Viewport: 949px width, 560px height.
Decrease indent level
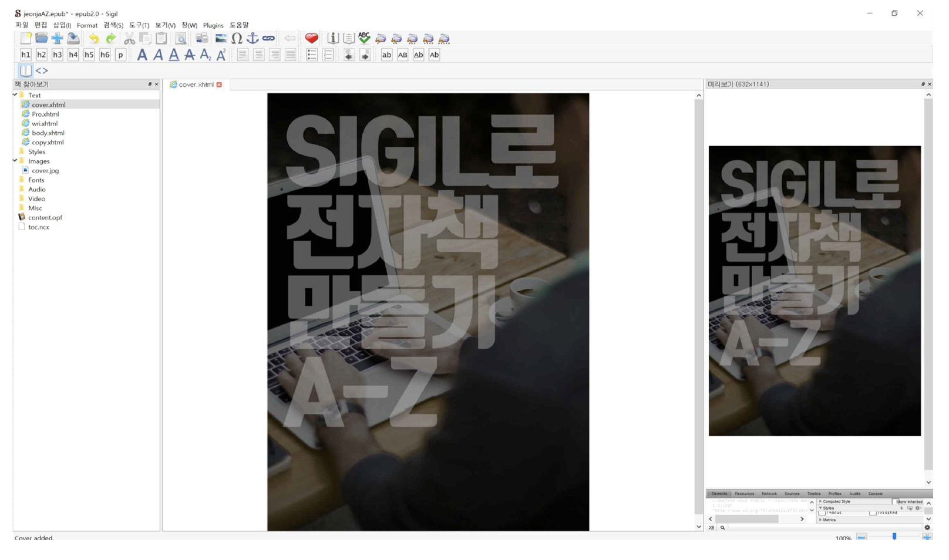[x=349, y=55]
